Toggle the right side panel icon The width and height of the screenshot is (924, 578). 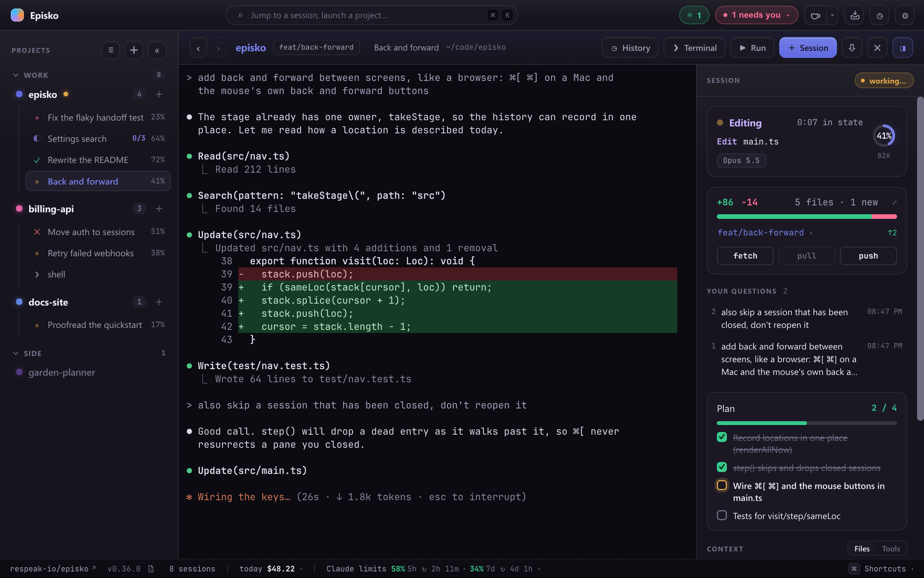coord(903,48)
